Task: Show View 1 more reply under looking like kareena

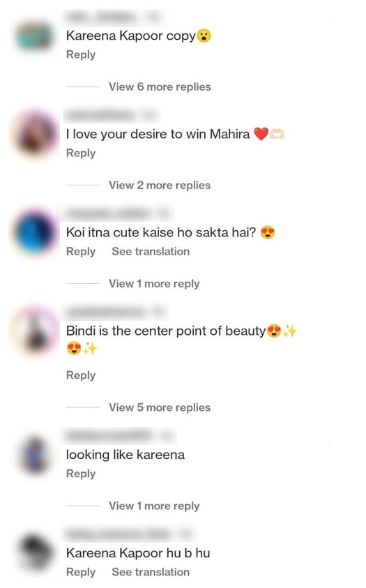Action: [154, 506]
